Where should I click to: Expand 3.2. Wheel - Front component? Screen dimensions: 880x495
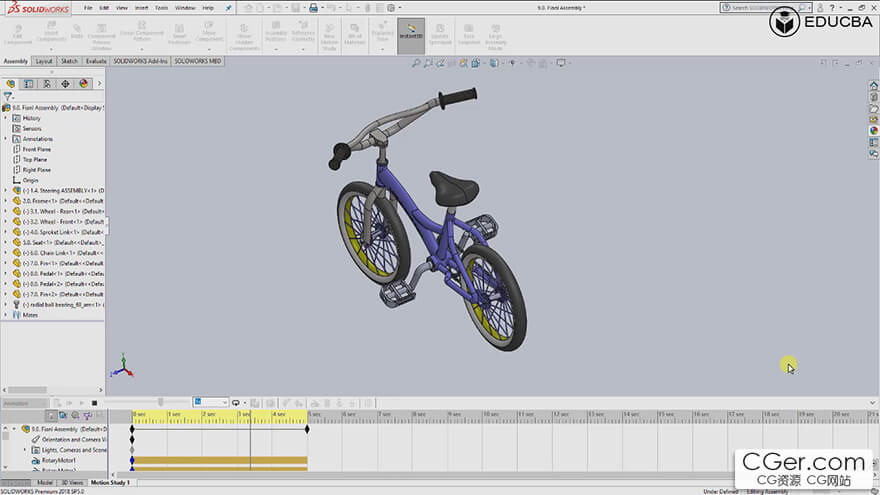pos(6,222)
